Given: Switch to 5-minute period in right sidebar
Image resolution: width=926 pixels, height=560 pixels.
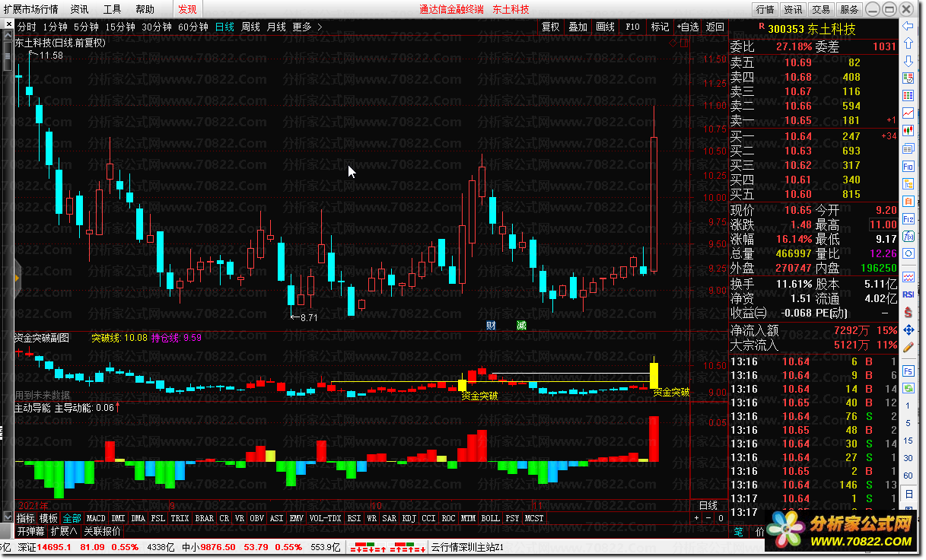Looking at the screenshot, I should pos(908,423).
